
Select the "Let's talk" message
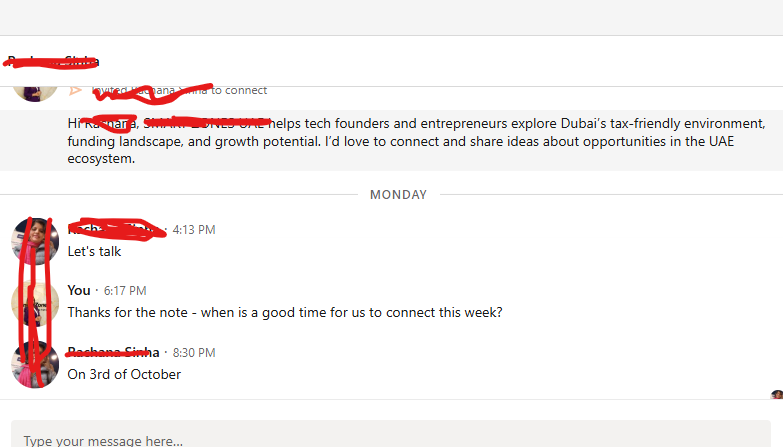coord(94,252)
